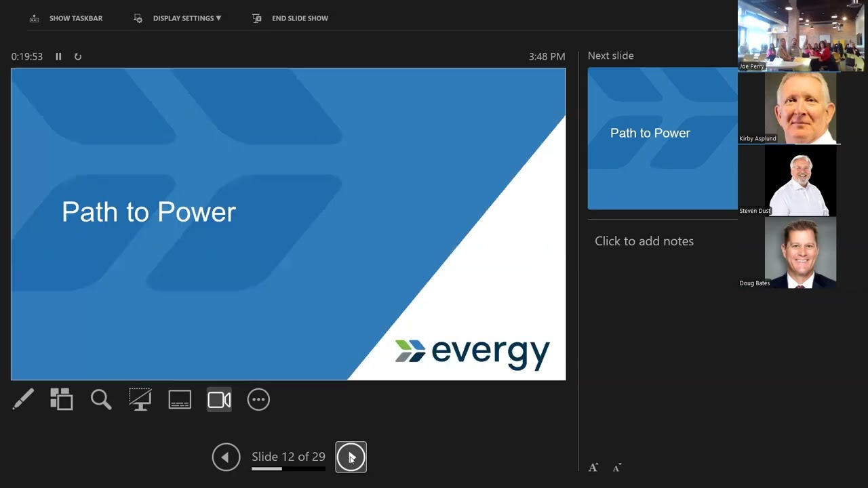Make the notes text smaller
Screen dimensions: 868x488
coord(617,468)
